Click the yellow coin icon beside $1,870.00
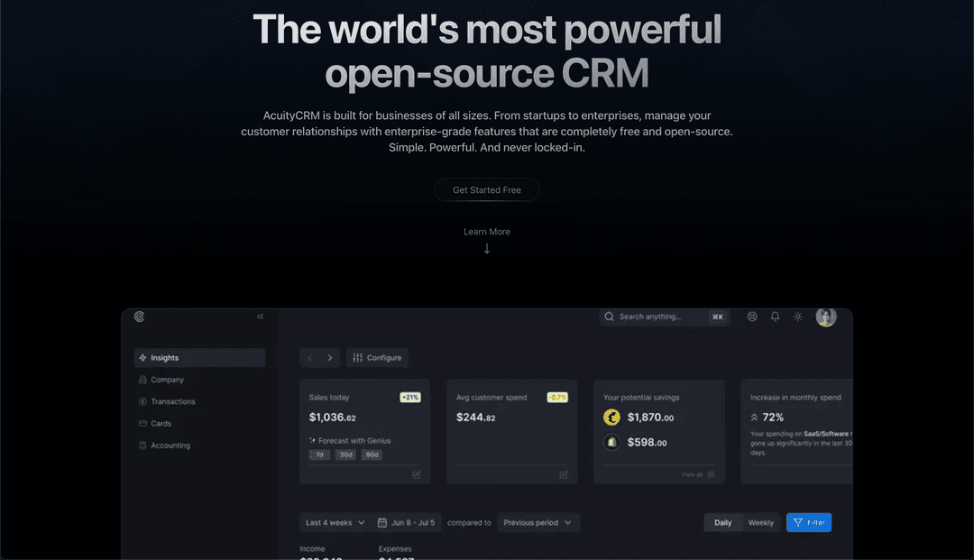 [x=611, y=418]
